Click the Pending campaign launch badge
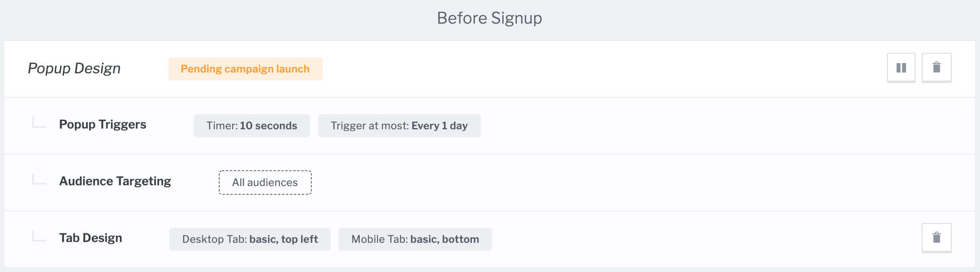980x272 pixels. tap(245, 69)
